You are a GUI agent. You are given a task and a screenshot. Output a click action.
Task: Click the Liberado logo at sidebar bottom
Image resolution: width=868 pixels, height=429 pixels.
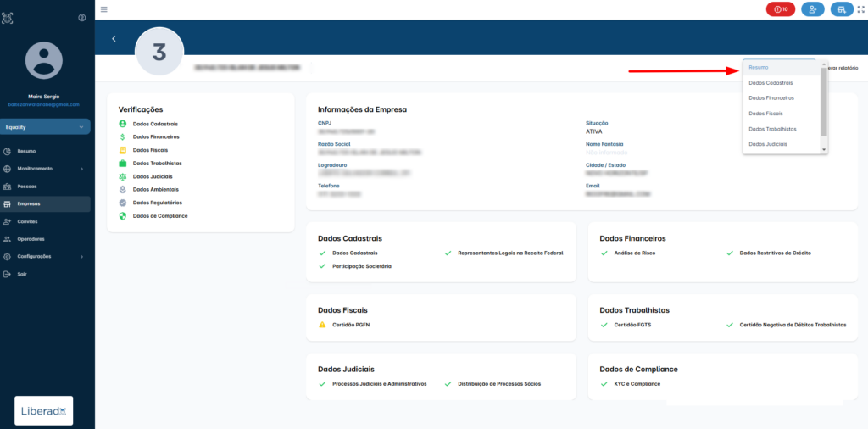pos(44,410)
